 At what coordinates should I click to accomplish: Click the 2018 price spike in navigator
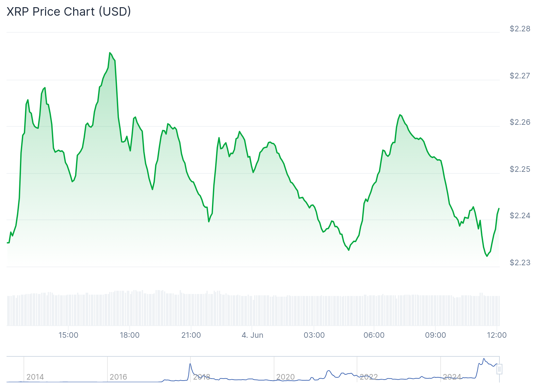click(190, 364)
